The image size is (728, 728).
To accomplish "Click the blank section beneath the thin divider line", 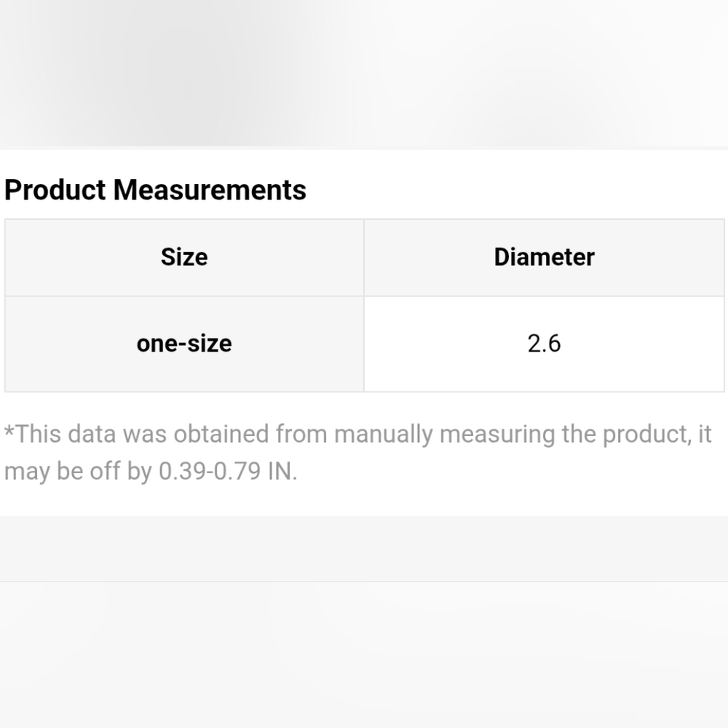I will click(364, 654).
